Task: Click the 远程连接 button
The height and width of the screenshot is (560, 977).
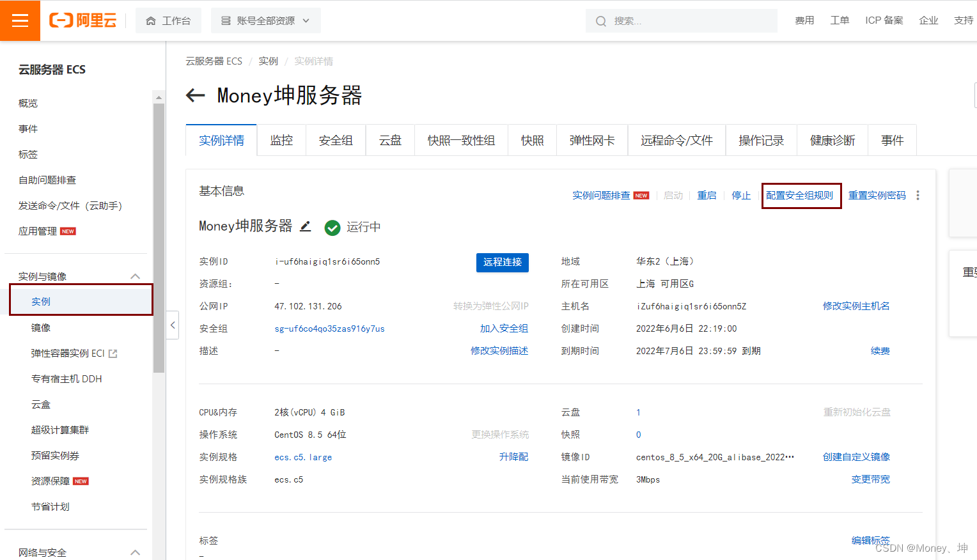Action: coord(503,262)
